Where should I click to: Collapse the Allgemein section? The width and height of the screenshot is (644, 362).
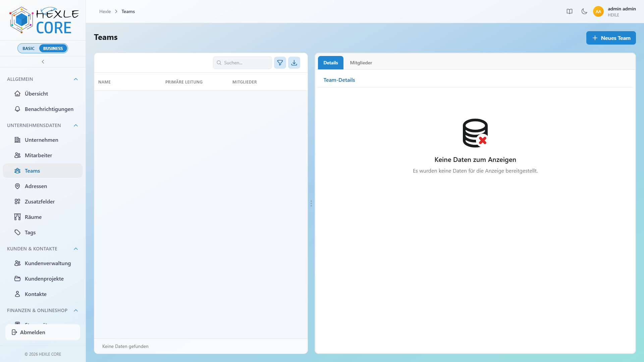[x=76, y=79]
